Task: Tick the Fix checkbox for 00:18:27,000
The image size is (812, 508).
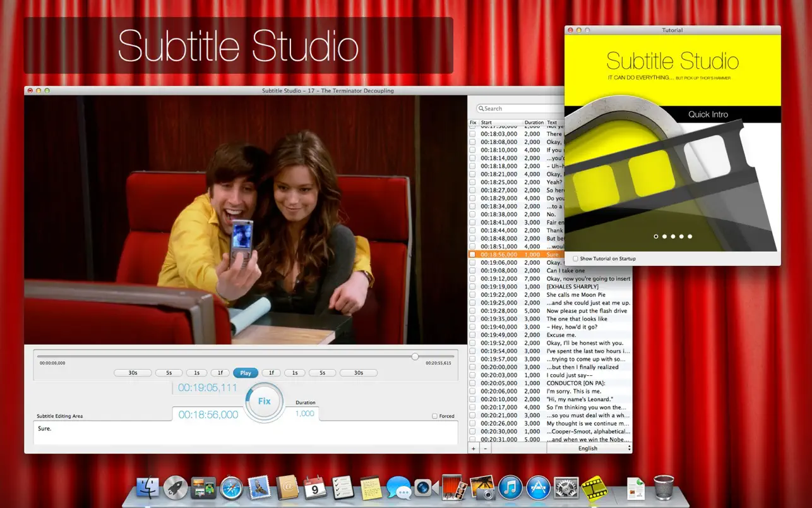Action: click(x=472, y=190)
